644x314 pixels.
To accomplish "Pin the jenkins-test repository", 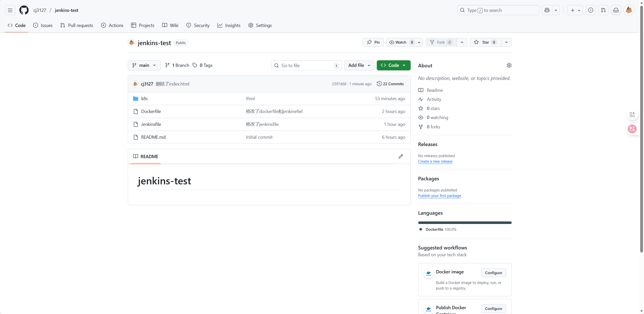I will pos(373,42).
